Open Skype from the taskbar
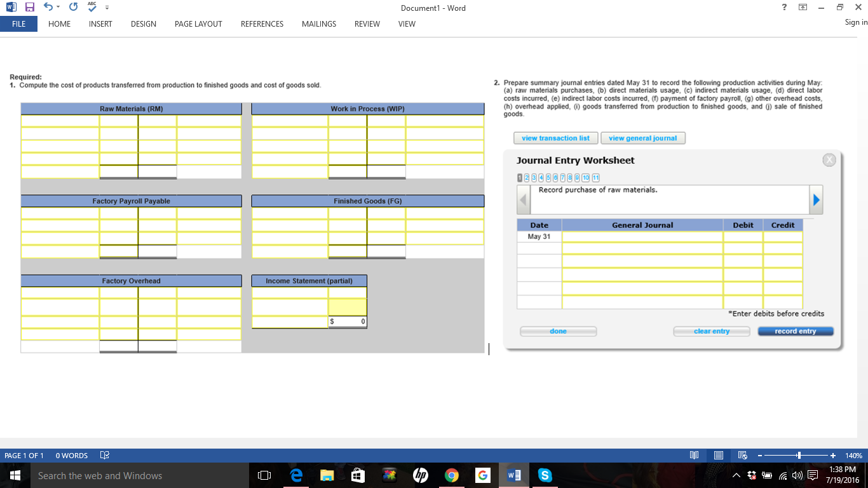 coord(545,475)
